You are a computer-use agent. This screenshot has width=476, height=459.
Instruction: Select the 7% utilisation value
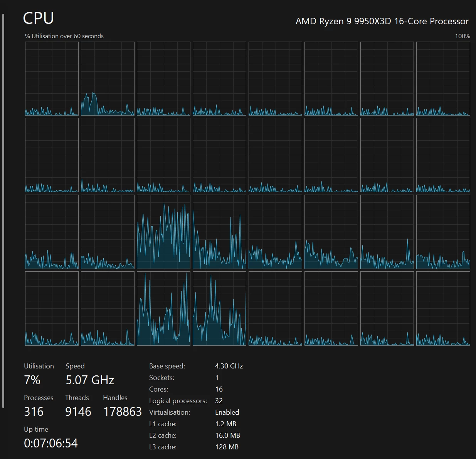(x=32, y=380)
